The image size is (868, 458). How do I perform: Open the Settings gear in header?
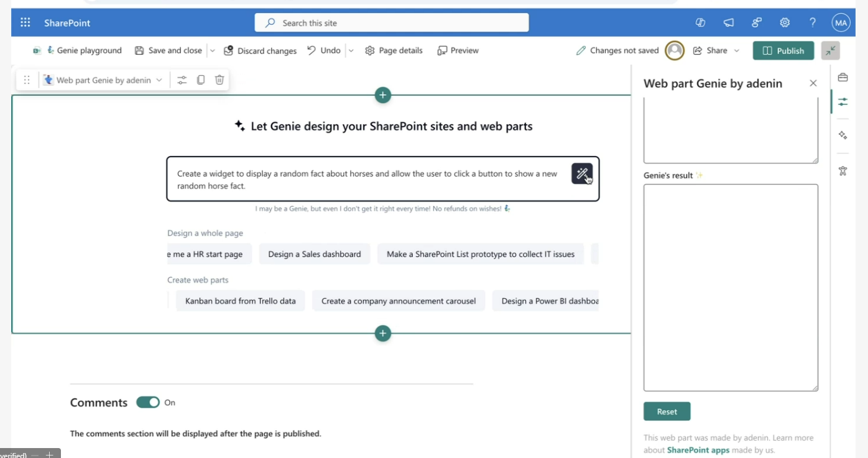[x=785, y=23]
